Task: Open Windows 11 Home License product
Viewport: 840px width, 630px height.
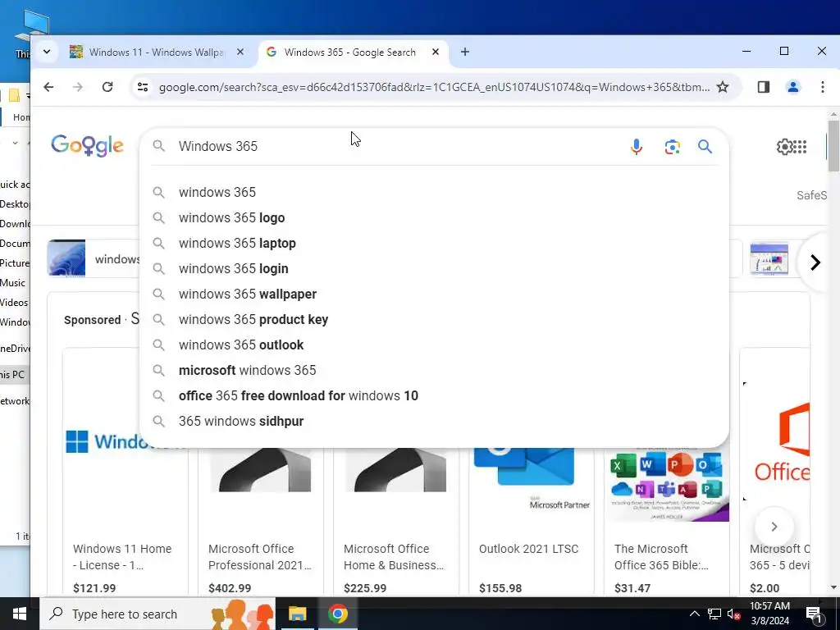Action: click(x=122, y=557)
